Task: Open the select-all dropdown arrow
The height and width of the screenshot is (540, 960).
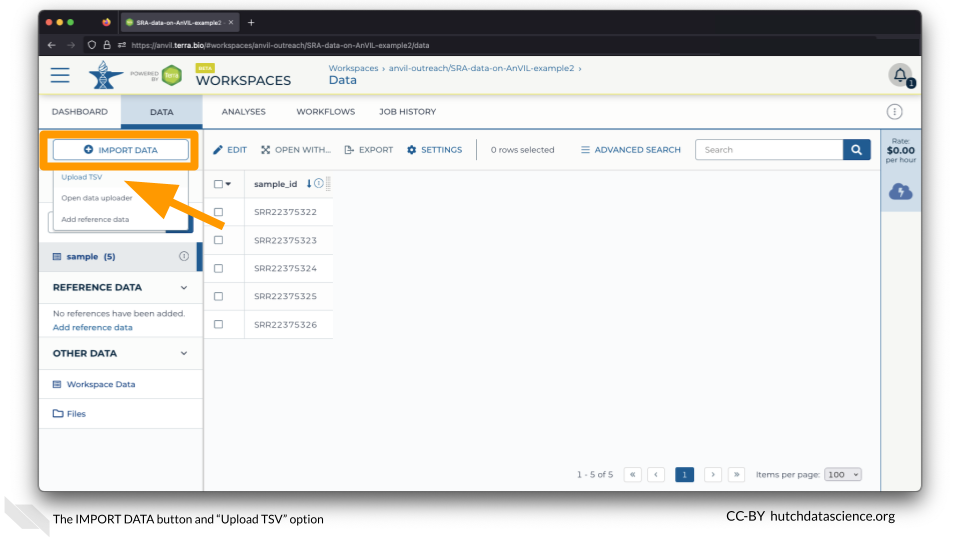Action: pyautogui.click(x=228, y=184)
